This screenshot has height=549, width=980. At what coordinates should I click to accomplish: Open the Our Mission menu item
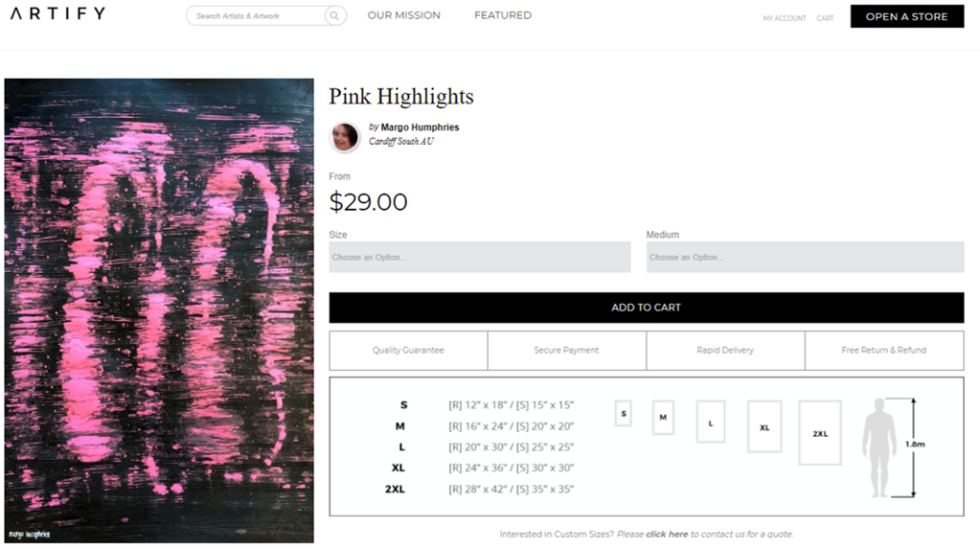tap(404, 15)
